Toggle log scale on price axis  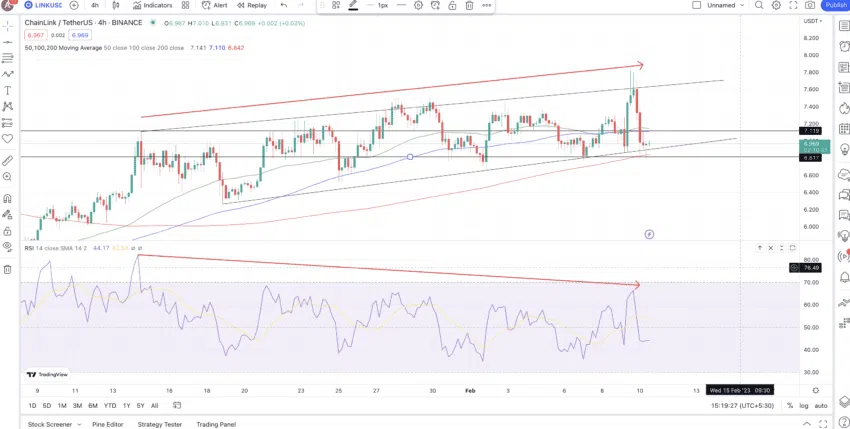pos(803,406)
